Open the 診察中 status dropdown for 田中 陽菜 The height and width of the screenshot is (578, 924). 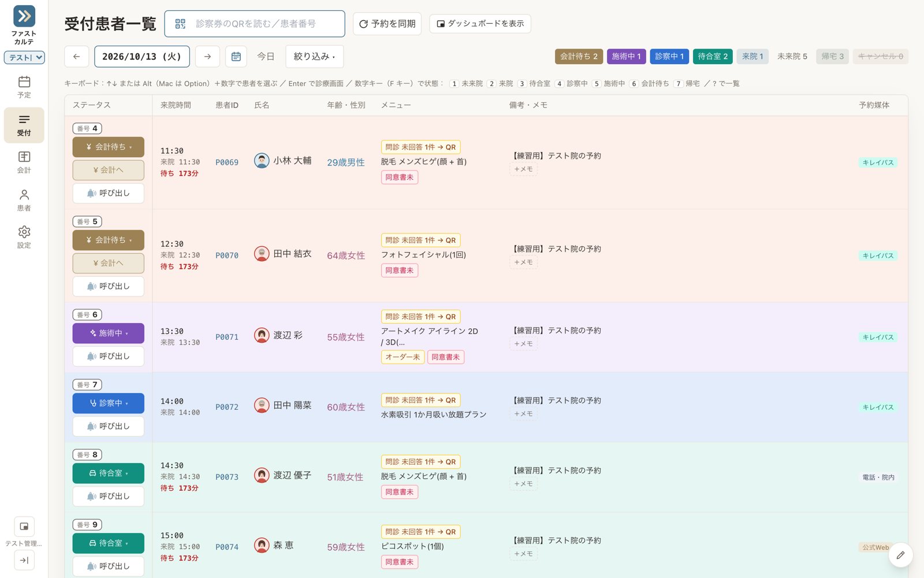[108, 403]
